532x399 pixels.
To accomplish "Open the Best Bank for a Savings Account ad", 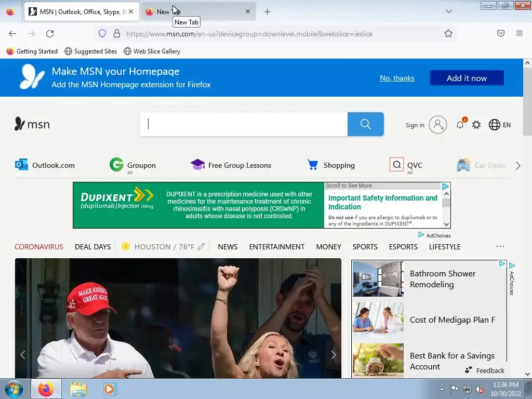I will (x=429, y=361).
